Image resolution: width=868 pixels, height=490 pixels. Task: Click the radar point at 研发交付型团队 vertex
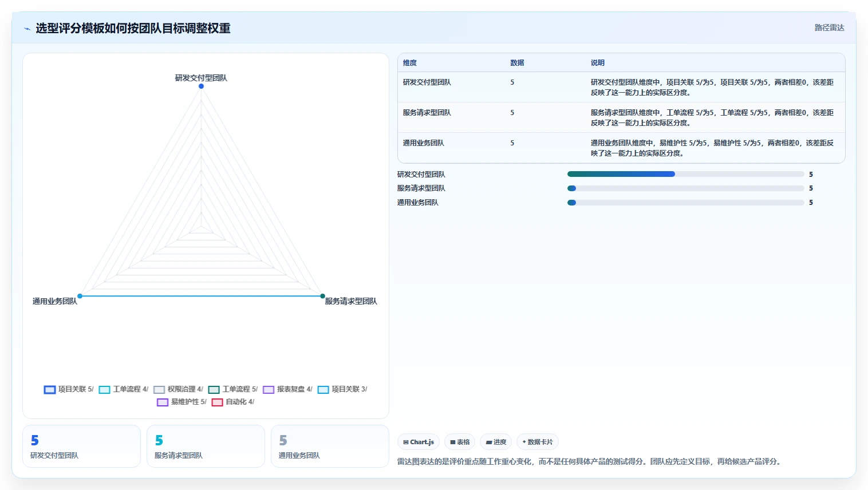coord(201,86)
